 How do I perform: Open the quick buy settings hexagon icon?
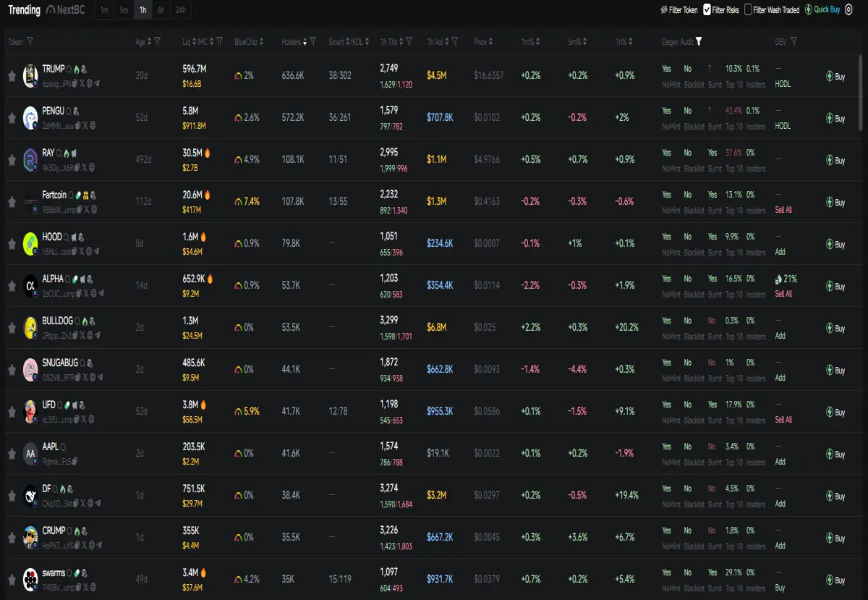click(848, 10)
